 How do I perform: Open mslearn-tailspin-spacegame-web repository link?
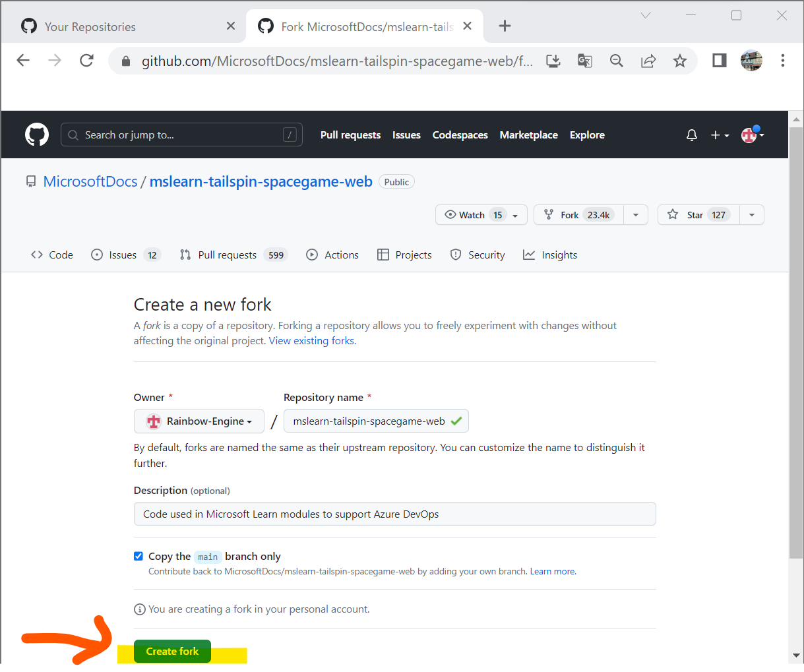coord(261,181)
